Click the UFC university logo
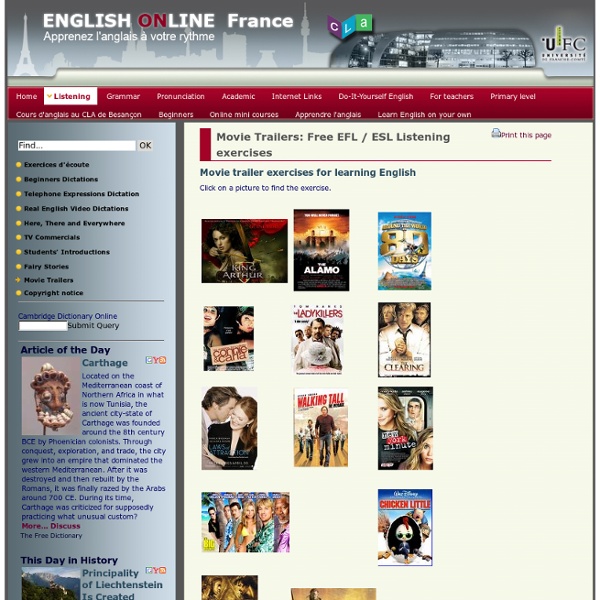This screenshot has height=600, width=600. point(559,43)
